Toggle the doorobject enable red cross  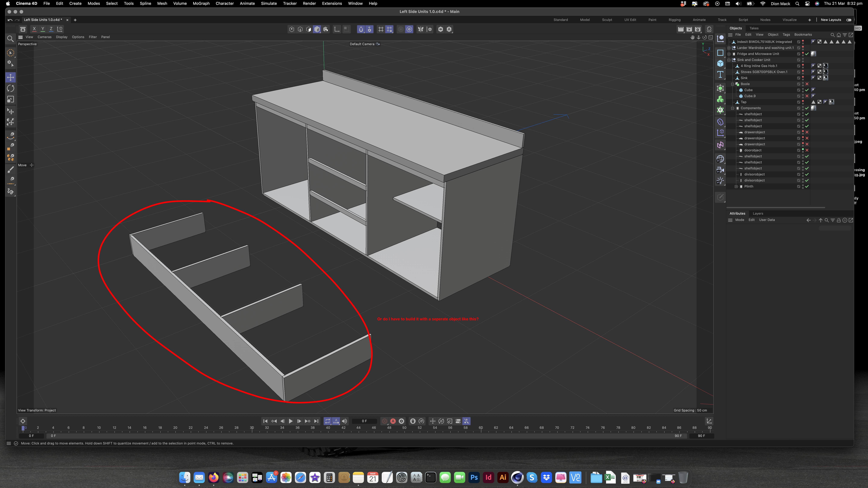[x=807, y=150]
